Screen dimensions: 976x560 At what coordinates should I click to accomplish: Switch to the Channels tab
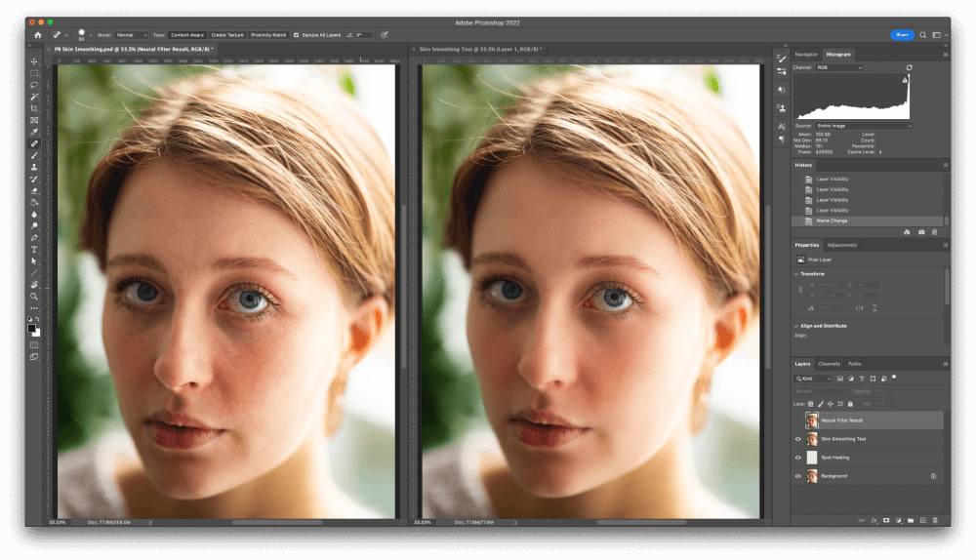(829, 364)
